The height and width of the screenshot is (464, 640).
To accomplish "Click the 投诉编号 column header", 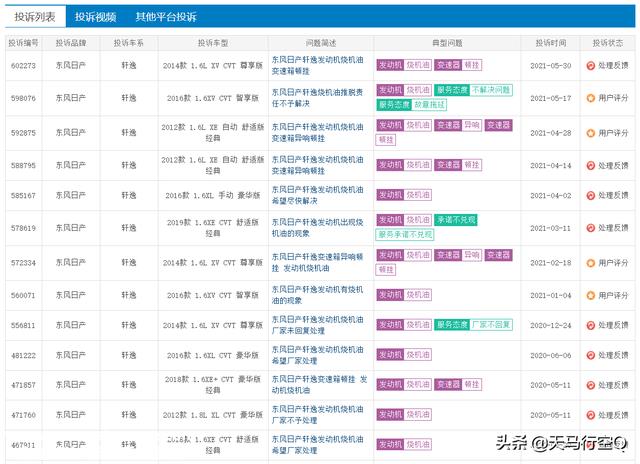I will click(24, 43).
